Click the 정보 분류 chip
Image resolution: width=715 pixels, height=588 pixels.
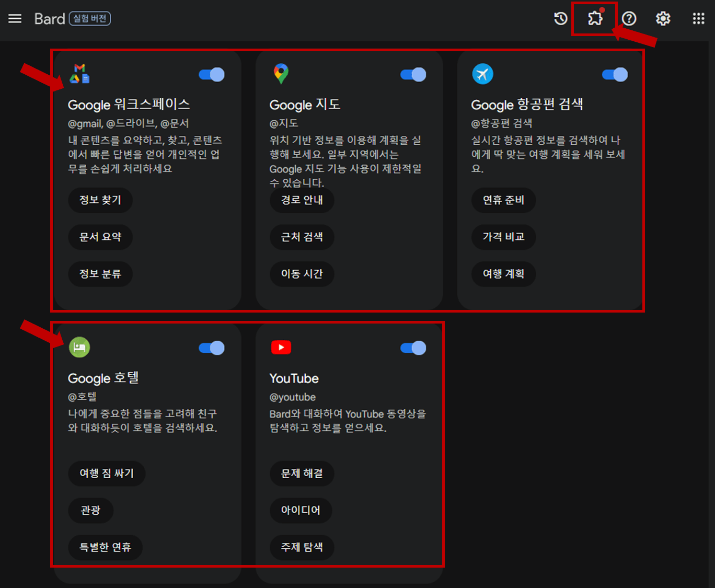[100, 274]
